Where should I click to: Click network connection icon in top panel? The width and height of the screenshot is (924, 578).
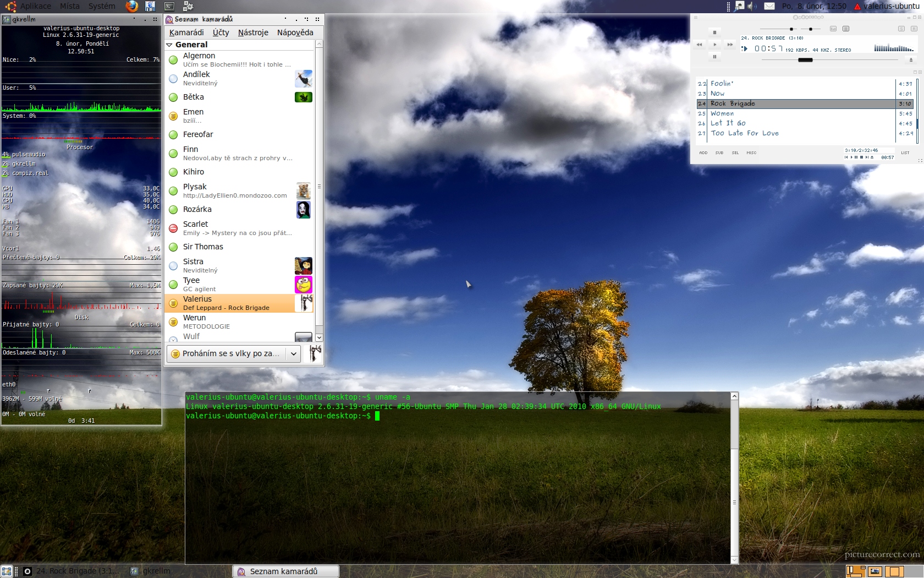[740, 6]
